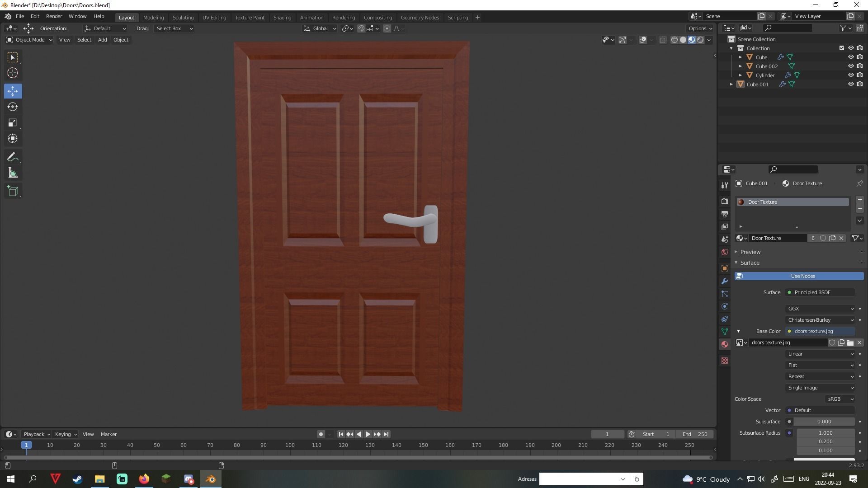Add a new material slot with plus
The height and width of the screenshot is (488, 868).
pyautogui.click(x=859, y=200)
